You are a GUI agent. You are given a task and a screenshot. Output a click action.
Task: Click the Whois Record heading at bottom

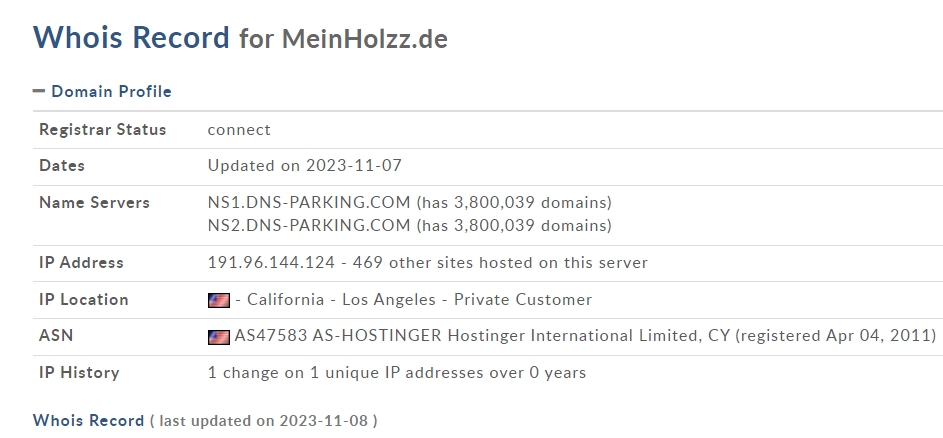[88, 421]
